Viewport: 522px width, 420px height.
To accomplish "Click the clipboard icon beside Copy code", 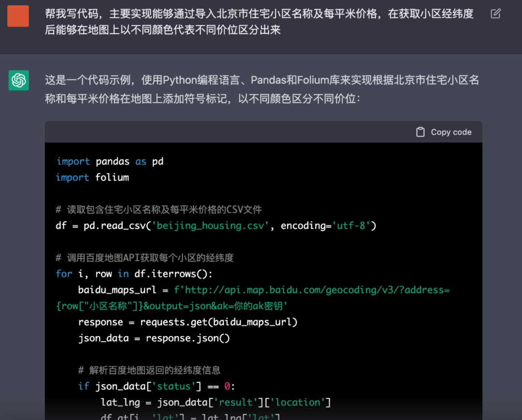I will click(420, 132).
